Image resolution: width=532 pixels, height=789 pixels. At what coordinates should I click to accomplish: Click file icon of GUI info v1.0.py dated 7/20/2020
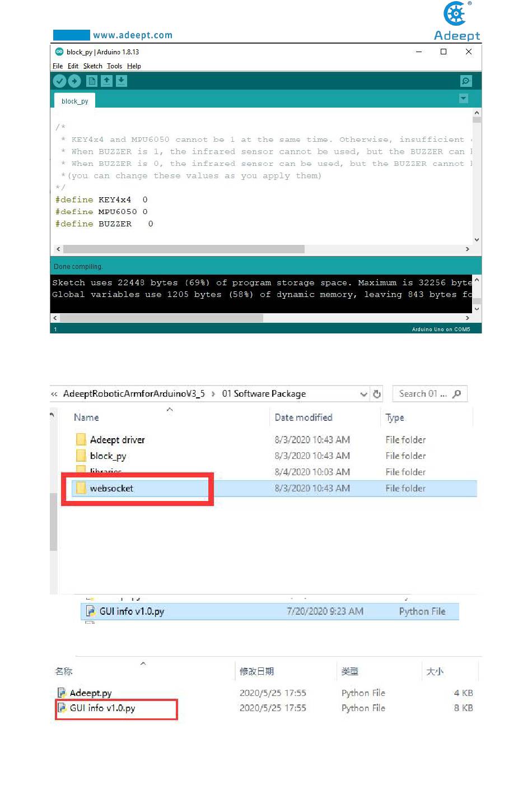[90, 611]
